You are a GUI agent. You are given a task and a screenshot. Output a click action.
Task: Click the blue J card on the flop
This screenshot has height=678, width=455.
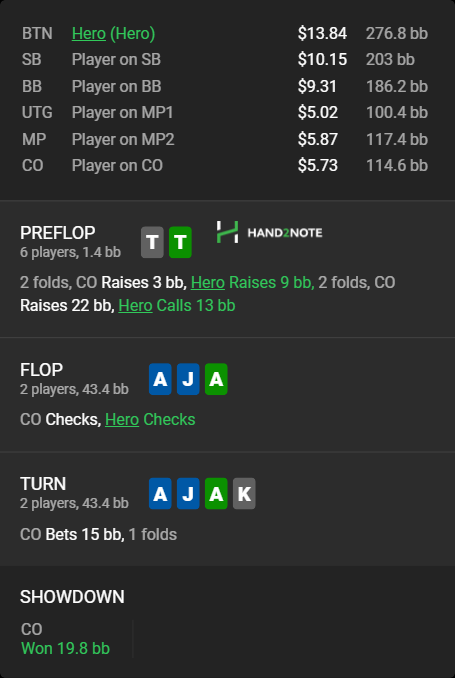pyautogui.click(x=188, y=379)
